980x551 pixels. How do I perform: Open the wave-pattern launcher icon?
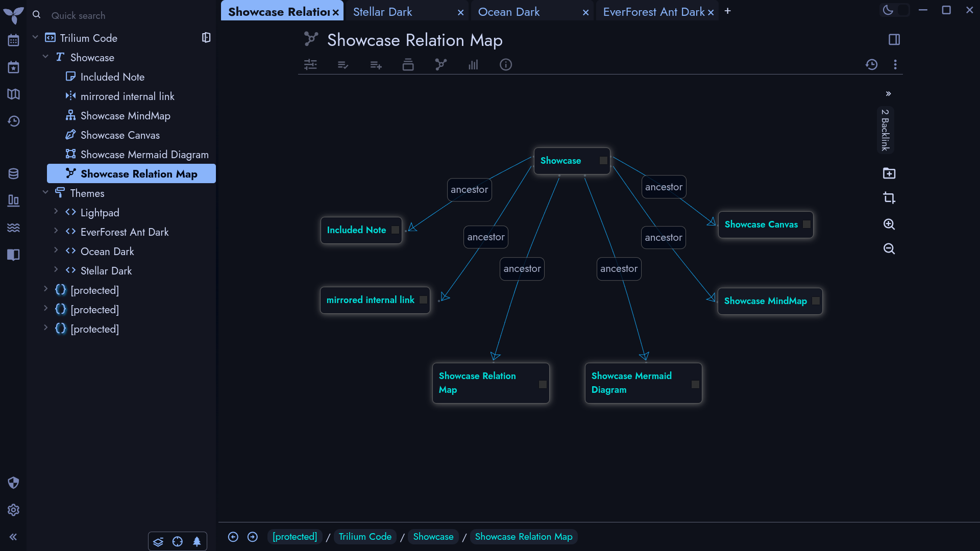point(13,228)
